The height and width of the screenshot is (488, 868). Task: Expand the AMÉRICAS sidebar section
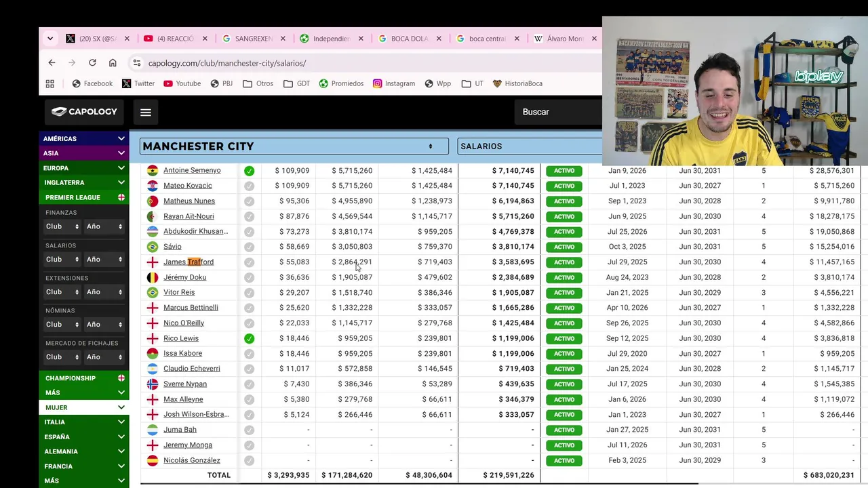pos(84,138)
